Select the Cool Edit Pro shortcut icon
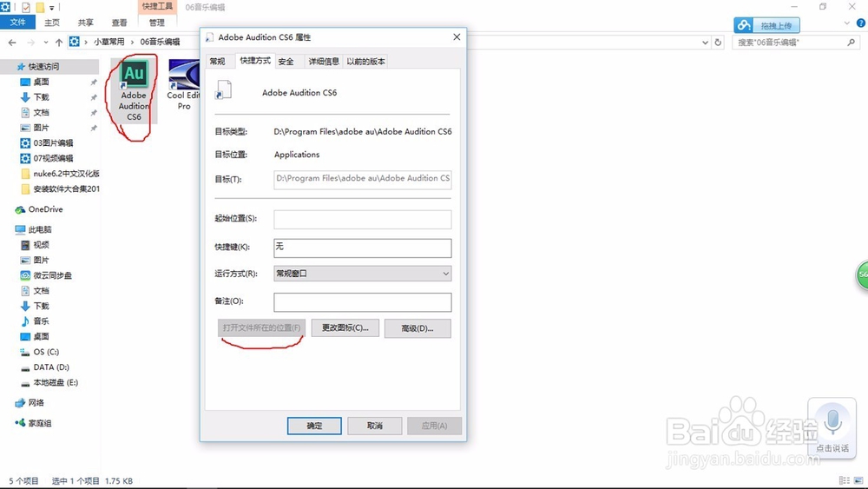868x489 pixels. [183, 85]
